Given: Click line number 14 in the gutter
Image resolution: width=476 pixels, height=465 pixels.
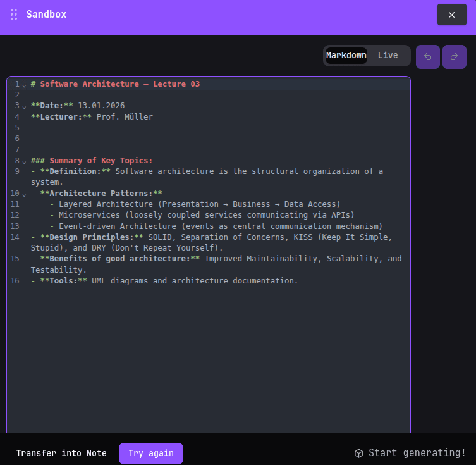Looking at the screenshot, I should (15, 237).
